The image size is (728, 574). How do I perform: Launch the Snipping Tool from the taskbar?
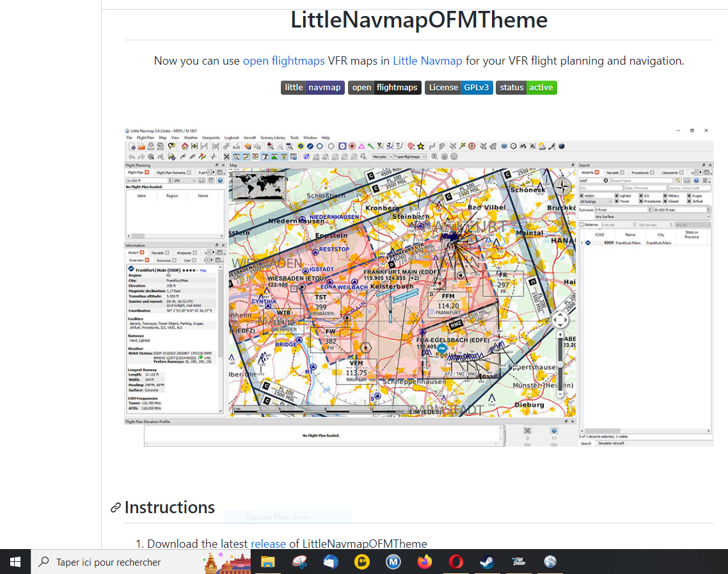(x=299, y=562)
